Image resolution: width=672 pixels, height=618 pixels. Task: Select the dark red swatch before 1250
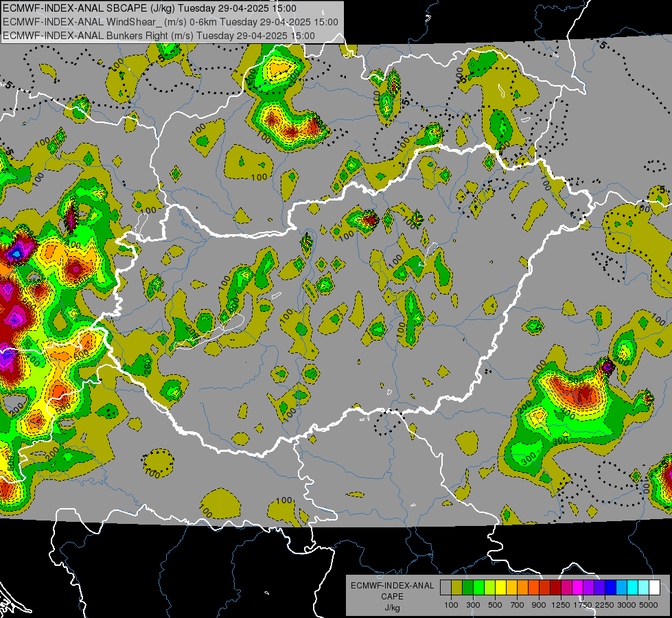[x=555, y=587]
